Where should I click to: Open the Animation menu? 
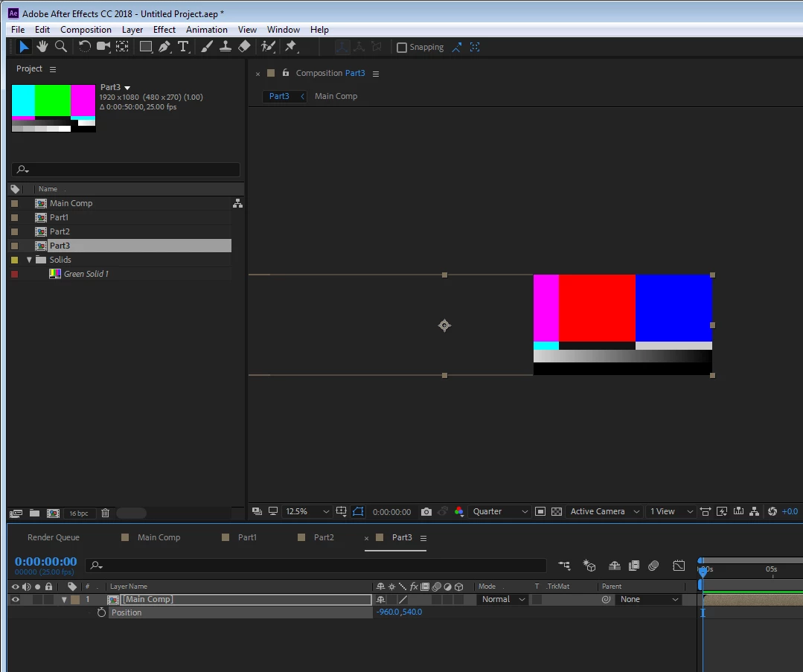click(x=206, y=30)
